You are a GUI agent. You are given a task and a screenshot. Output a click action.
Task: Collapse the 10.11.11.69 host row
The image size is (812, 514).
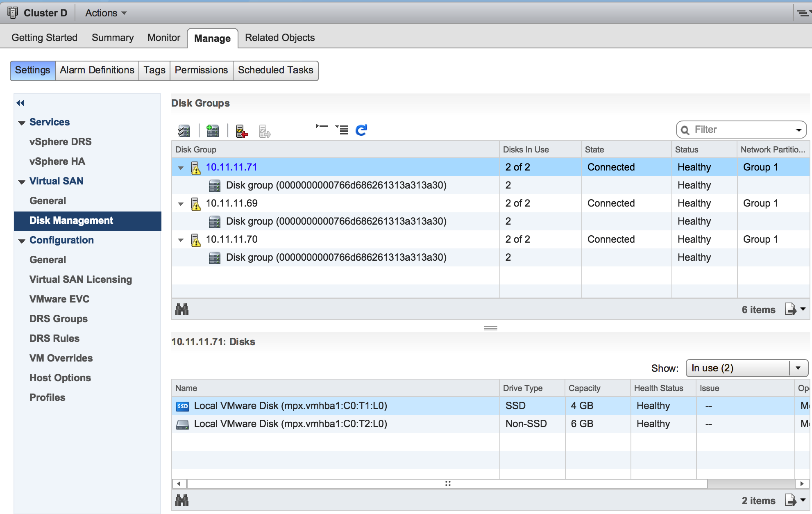tap(181, 204)
